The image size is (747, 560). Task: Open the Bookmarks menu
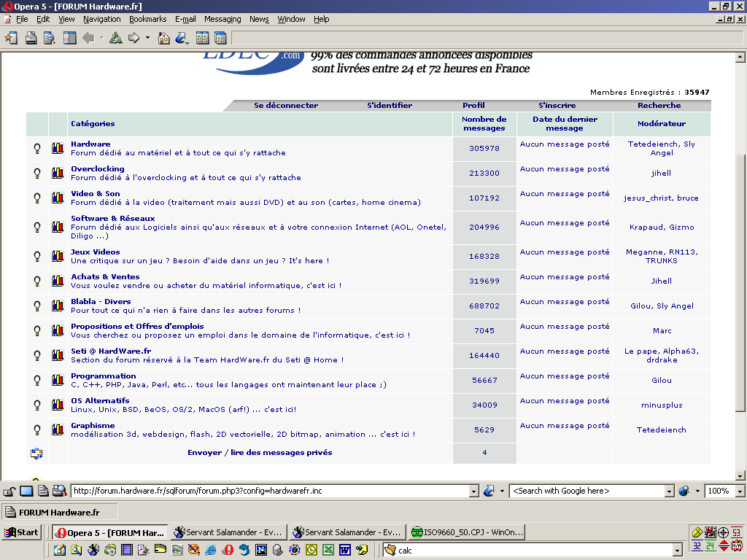pos(148,19)
